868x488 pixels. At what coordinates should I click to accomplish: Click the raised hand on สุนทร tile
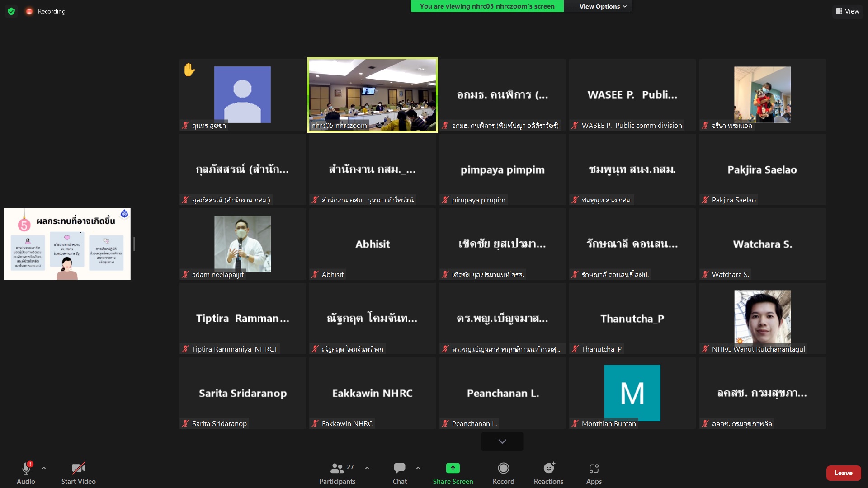pos(189,70)
